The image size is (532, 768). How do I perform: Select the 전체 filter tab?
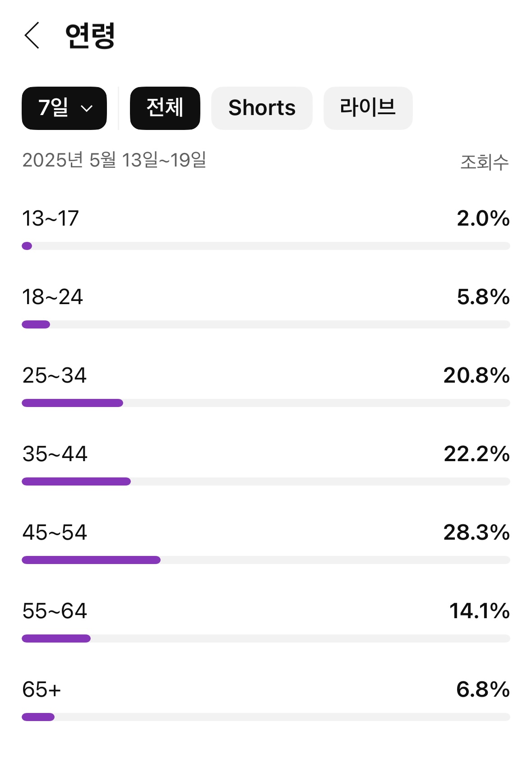165,108
